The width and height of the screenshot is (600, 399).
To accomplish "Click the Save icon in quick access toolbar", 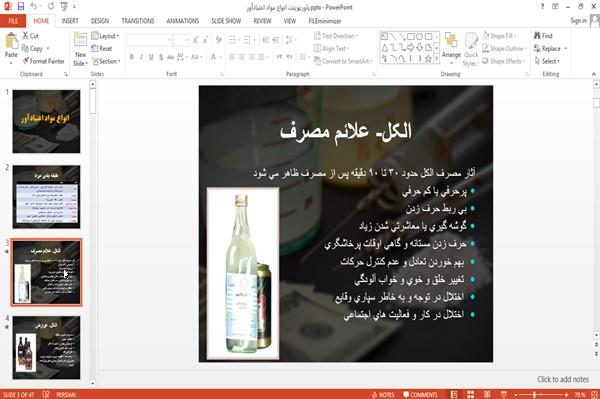I will point(20,6).
